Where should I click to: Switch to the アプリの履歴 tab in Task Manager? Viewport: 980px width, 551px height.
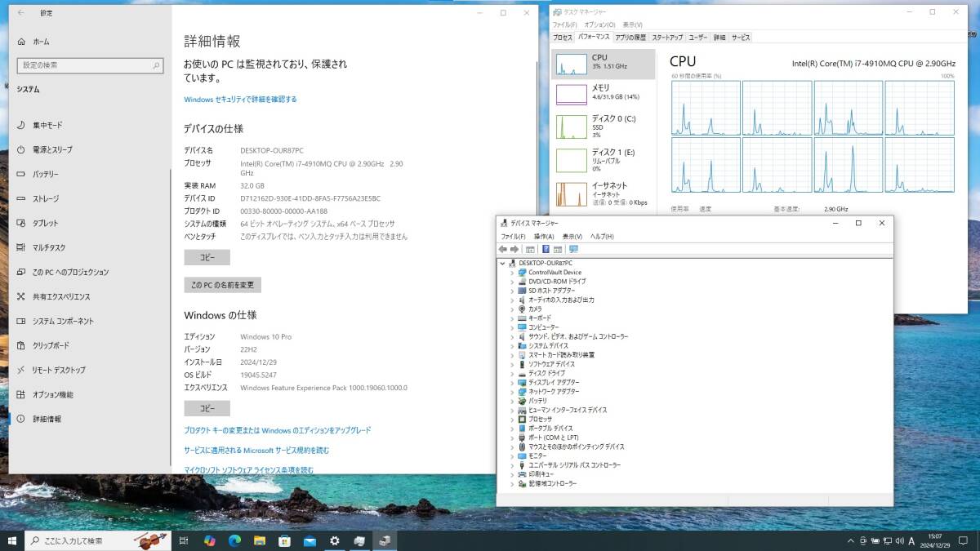630,38
